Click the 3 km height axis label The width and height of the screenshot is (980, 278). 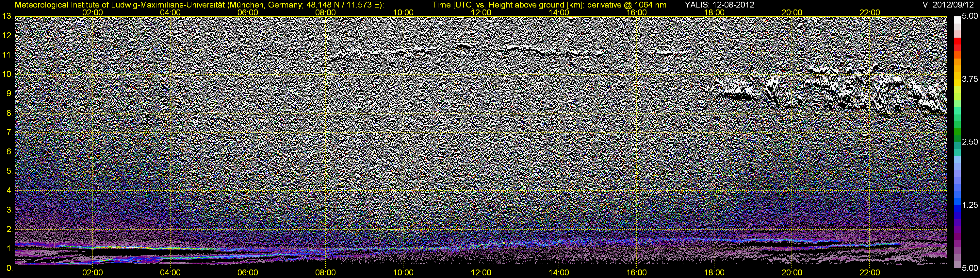[x=9, y=210]
